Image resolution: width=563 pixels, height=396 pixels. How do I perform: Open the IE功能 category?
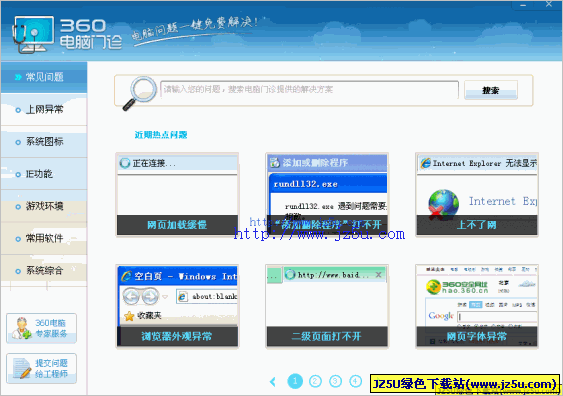pos(44,174)
